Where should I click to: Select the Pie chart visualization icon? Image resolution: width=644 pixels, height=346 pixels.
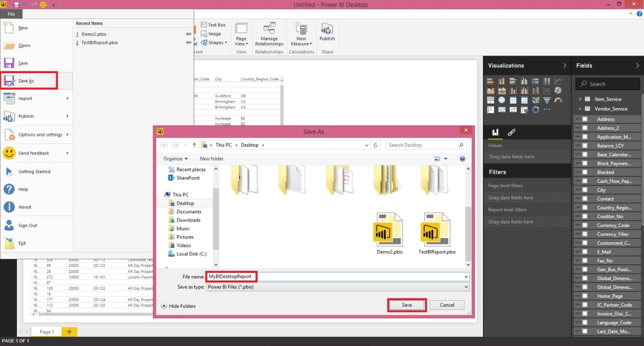tap(558, 90)
